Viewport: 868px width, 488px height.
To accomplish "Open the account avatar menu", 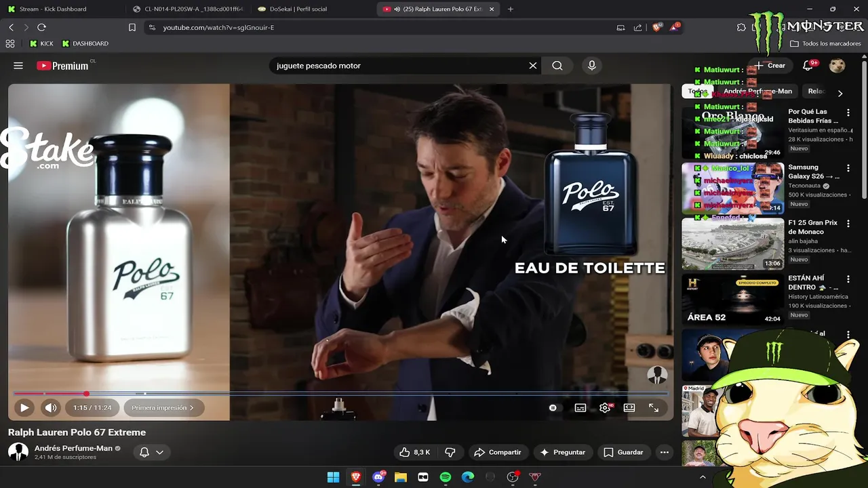I will pos(837,66).
